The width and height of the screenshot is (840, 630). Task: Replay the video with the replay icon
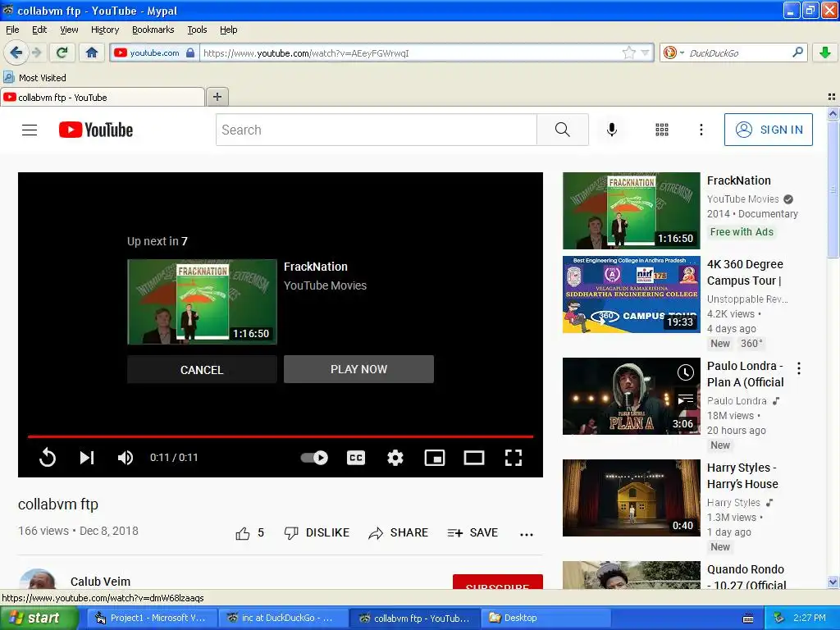(47, 458)
